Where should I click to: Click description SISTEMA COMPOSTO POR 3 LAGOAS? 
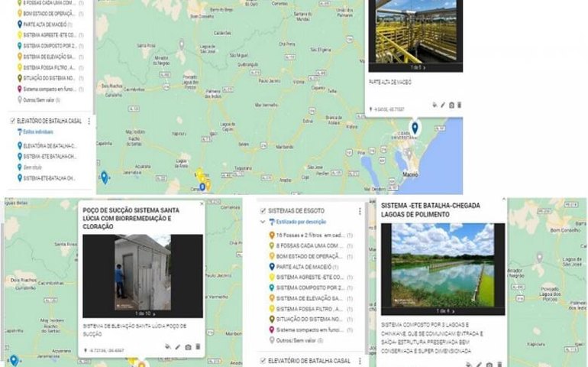432,338
